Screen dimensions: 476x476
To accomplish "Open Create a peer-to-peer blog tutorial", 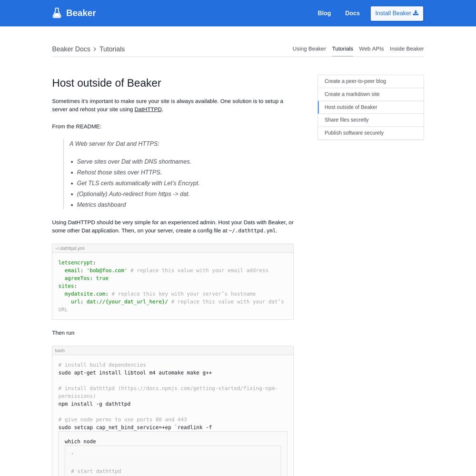I will tap(371, 81).
